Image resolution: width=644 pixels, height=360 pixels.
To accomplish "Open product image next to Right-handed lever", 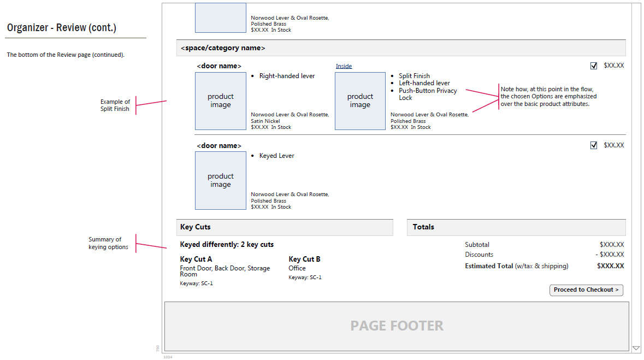I will tap(221, 101).
